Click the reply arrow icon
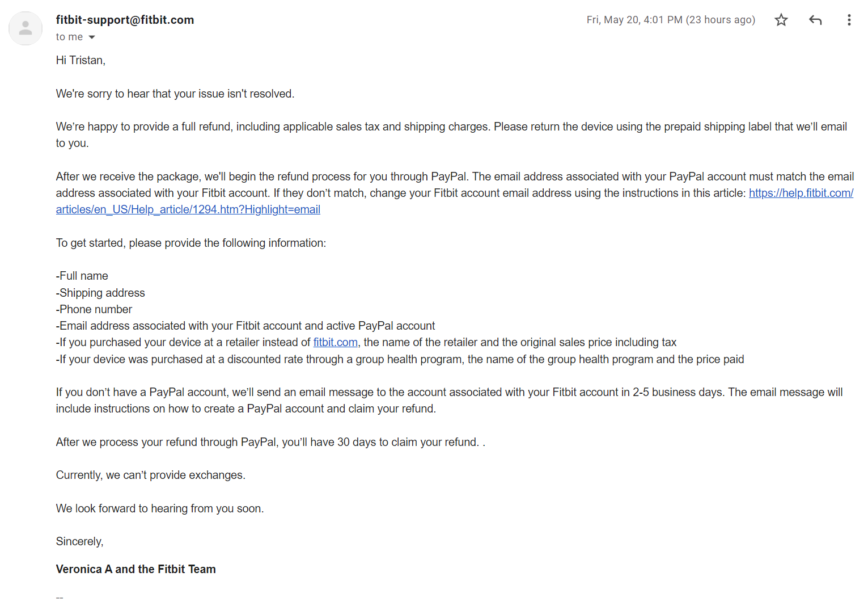Screen dimensions: 868x606 pos(815,20)
